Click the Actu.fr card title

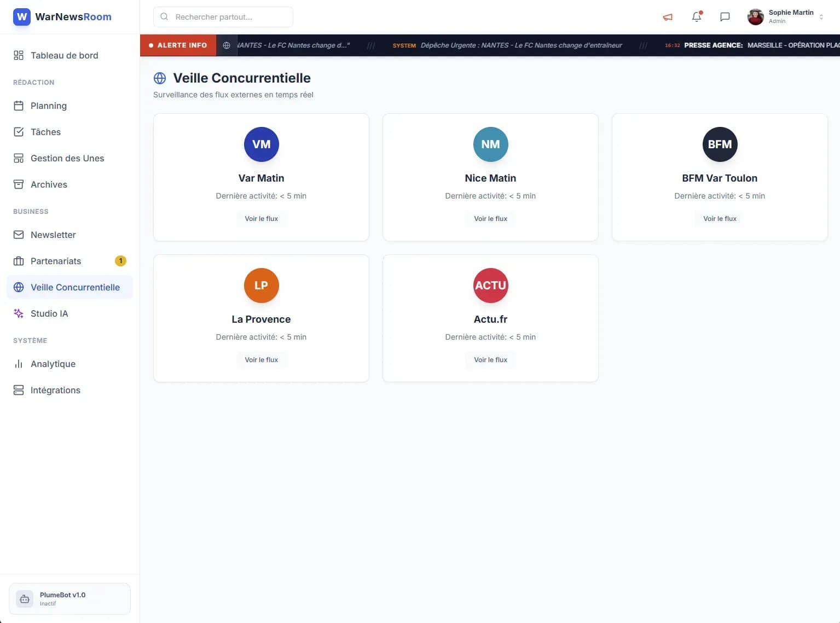coord(490,319)
